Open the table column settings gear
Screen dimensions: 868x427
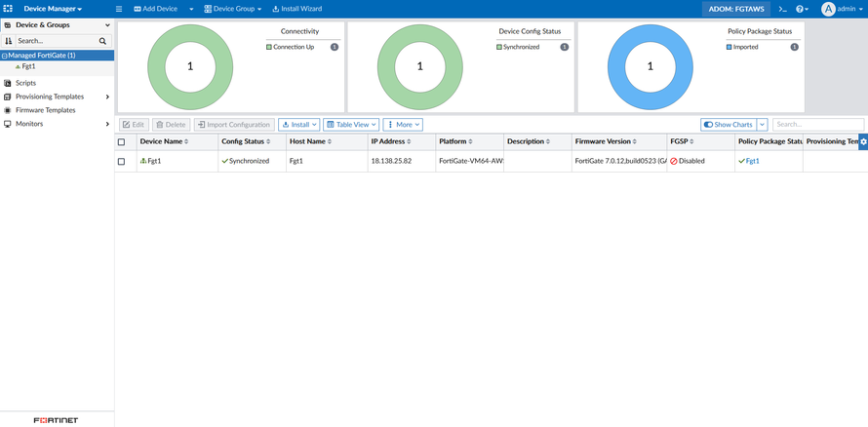pyautogui.click(x=863, y=142)
